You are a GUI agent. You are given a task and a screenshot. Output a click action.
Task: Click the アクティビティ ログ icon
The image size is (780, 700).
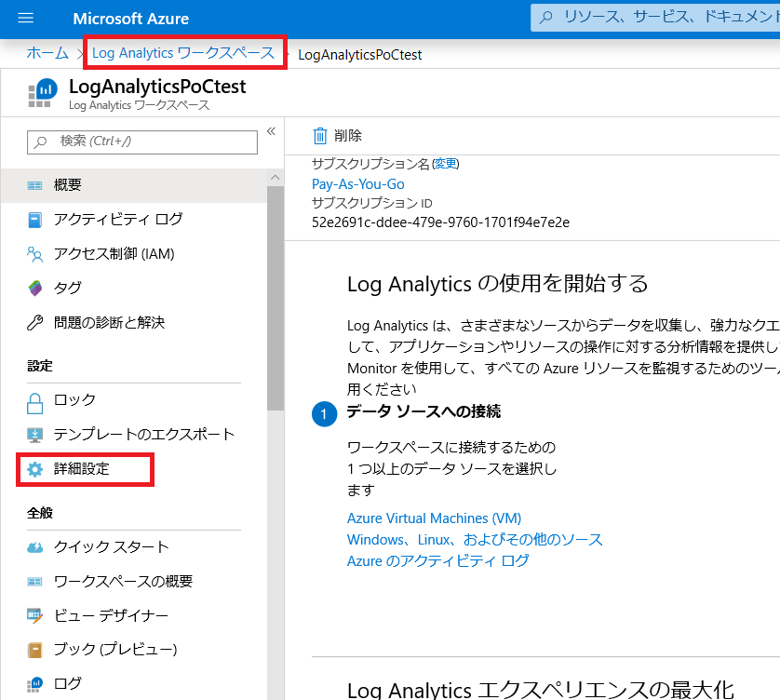pos(34,220)
